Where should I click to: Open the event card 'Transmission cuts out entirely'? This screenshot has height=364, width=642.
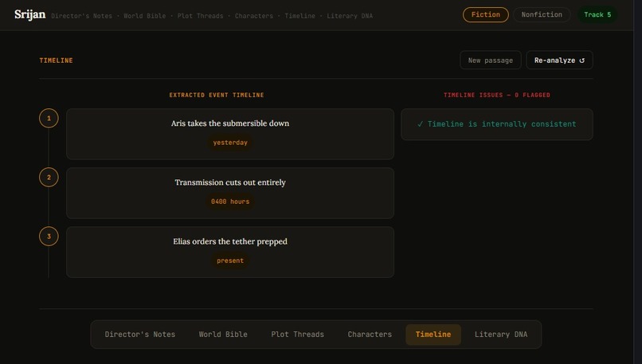coord(230,193)
